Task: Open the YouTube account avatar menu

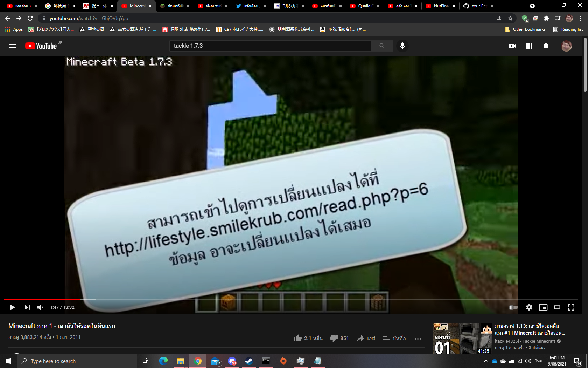Action: (x=567, y=46)
